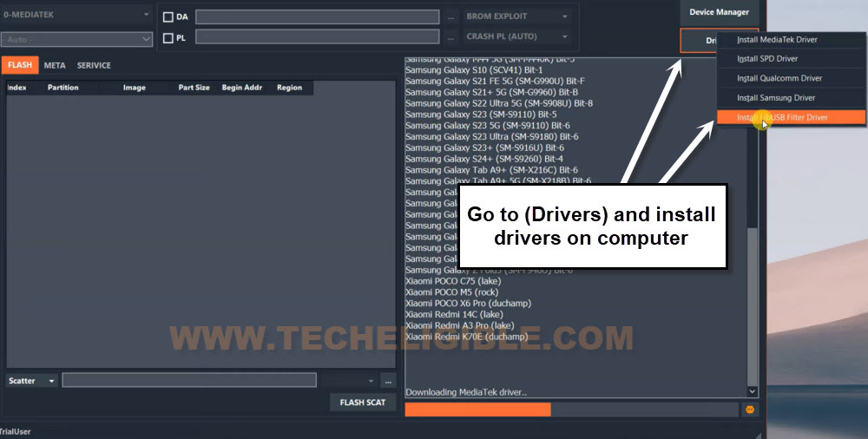Click the TrialUser status bar label
The width and height of the screenshot is (868, 439).
click(15, 432)
